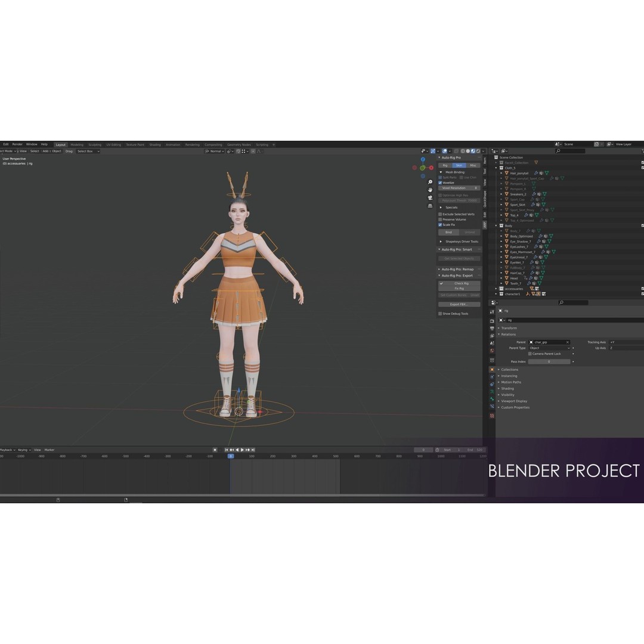Open the Object properties tab icon

[492, 369]
